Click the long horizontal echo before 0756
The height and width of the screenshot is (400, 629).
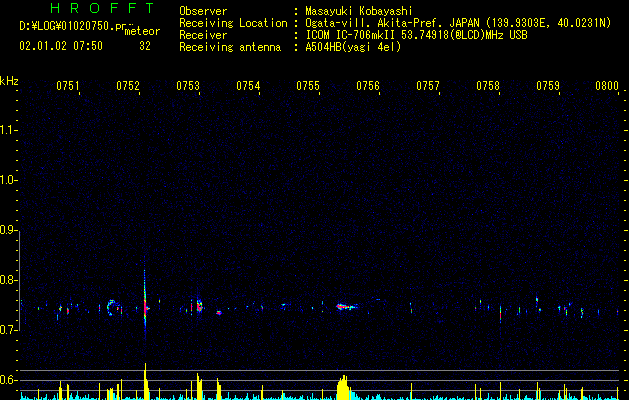347,307
